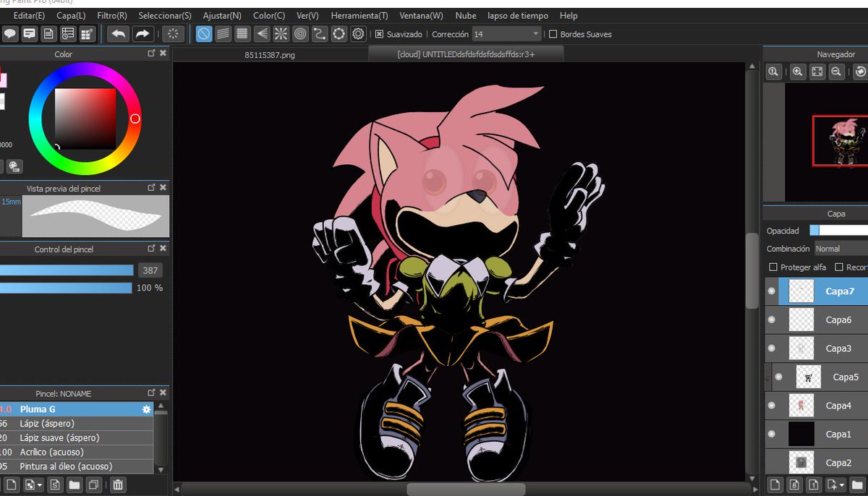Viewport: 868px width, 496px height.
Task: Select the Acrílico (acuoso) brush
Action: tap(77, 452)
